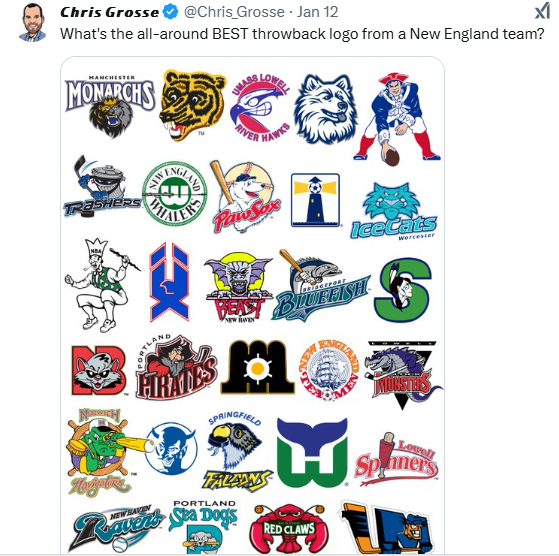
Task: Open Chris Grosse's profile avatar
Action: [32, 22]
